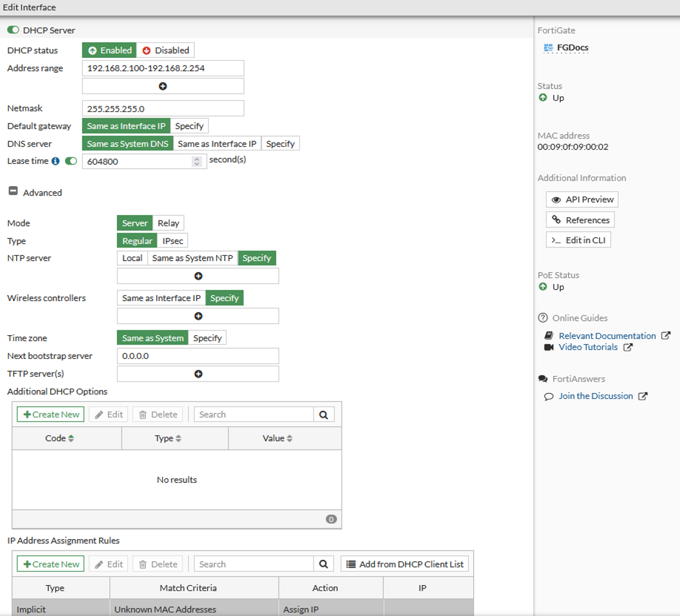Open References for this interface
This screenshot has width=680, height=616.
[x=580, y=220]
